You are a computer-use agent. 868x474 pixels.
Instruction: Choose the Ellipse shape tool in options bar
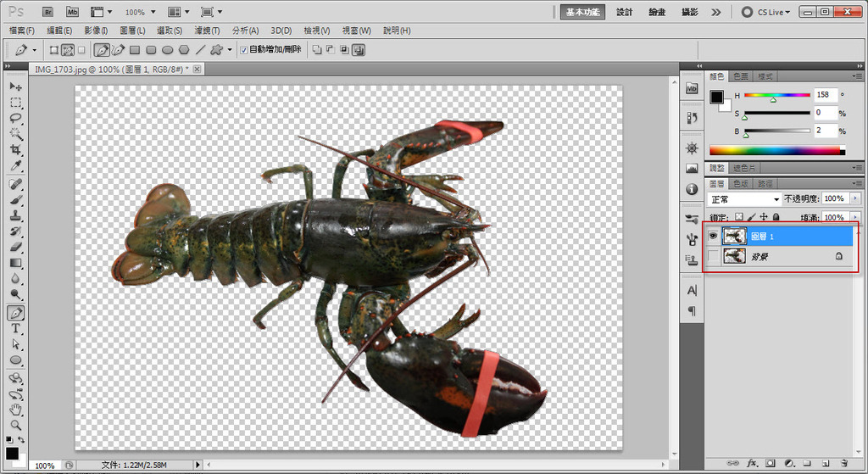pyautogui.click(x=168, y=50)
